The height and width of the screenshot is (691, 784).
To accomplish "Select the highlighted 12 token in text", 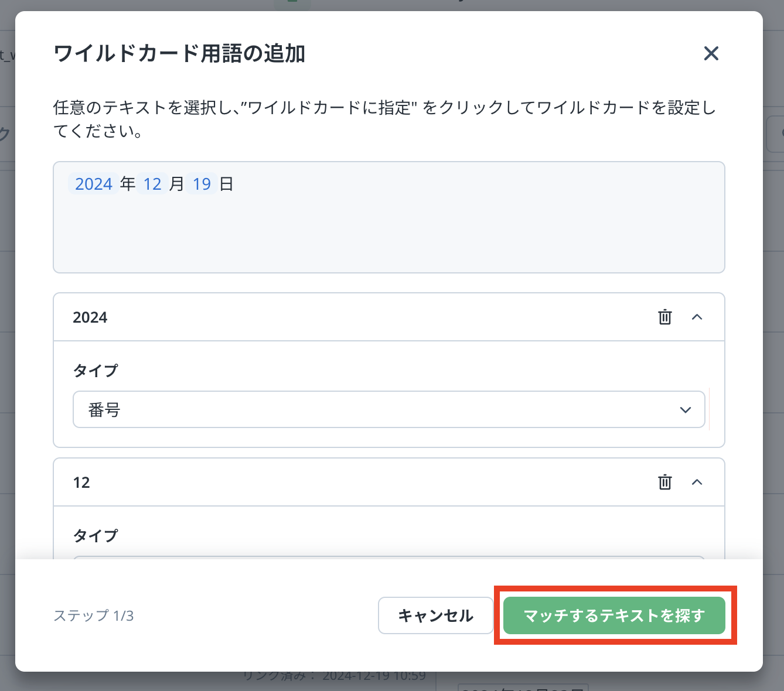I will pos(152,184).
